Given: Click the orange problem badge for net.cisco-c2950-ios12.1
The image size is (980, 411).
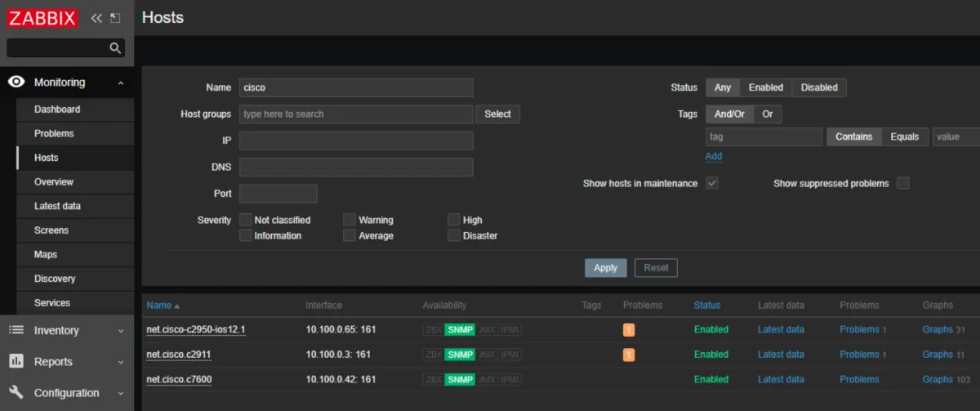Looking at the screenshot, I should (x=629, y=330).
